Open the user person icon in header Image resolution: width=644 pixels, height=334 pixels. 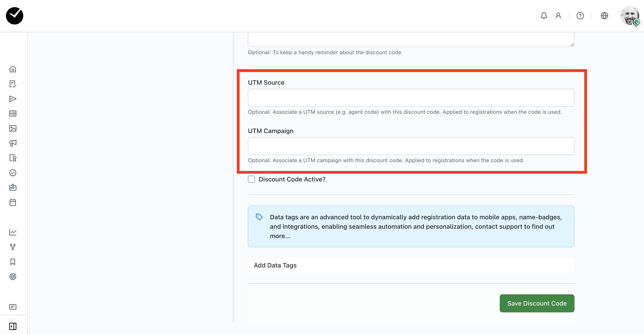(558, 16)
